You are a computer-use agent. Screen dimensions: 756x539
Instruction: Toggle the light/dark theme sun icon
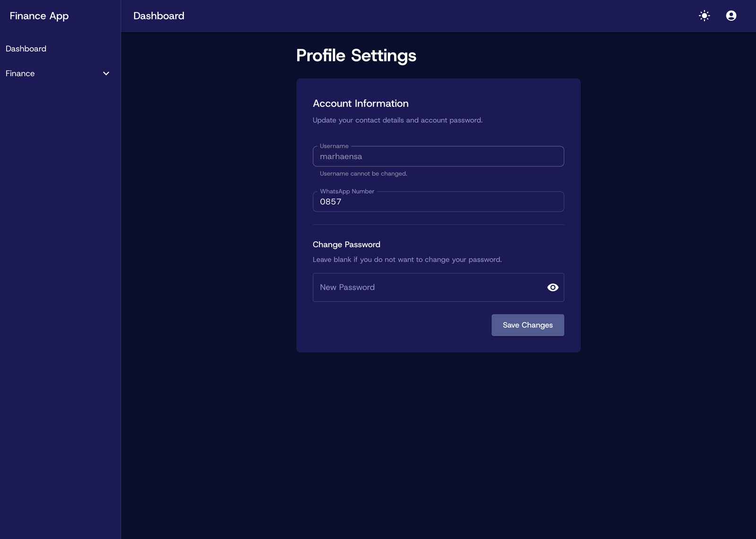704,16
